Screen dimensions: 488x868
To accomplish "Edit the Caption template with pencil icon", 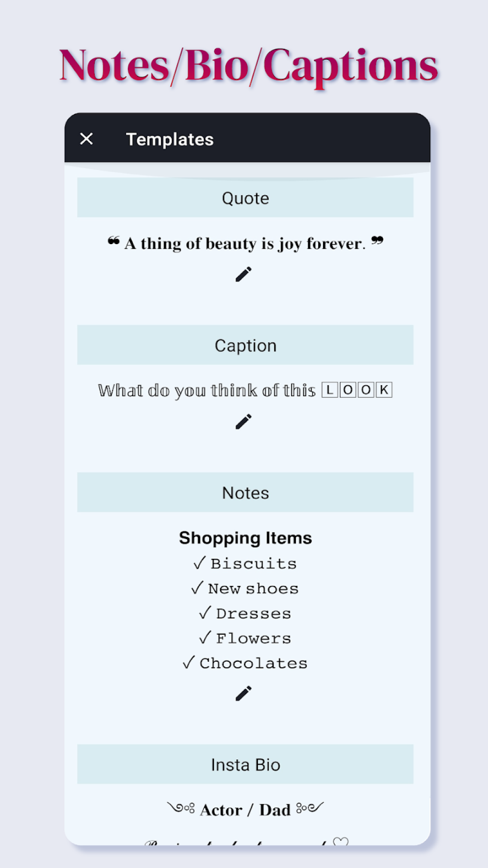I will coord(244,422).
